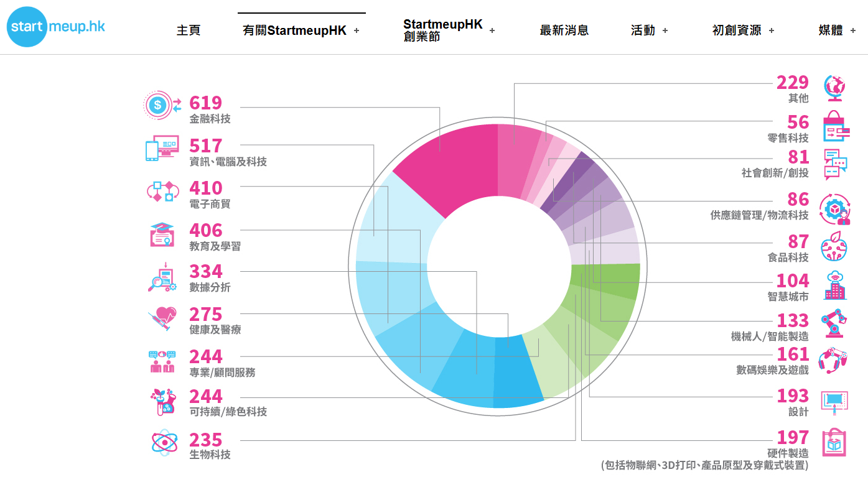The image size is (868, 477).
Task: Go to the StartmeupHK 創業節 menu link
Action: pos(442,30)
